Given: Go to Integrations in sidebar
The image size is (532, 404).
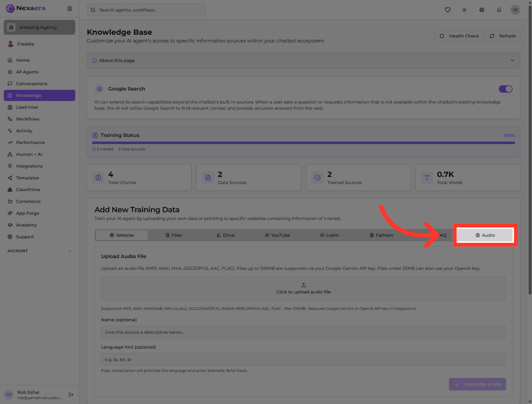Looking at the screenshot, I should click(x=39, y=166).
